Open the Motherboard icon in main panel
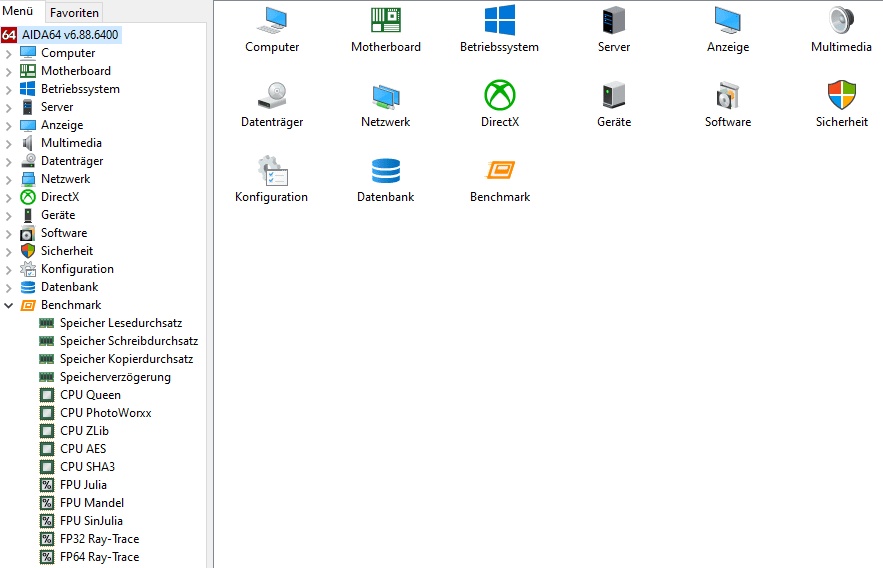 386,20
